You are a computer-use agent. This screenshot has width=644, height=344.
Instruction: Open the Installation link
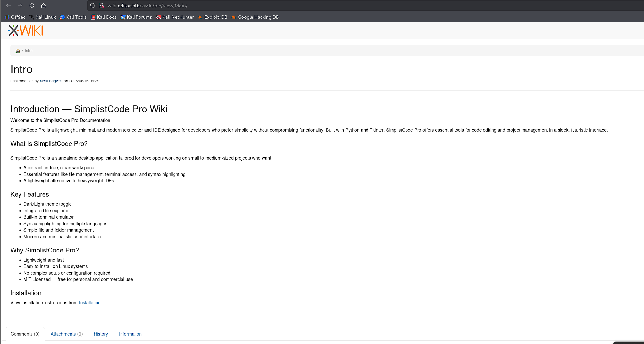click(90, 303)
